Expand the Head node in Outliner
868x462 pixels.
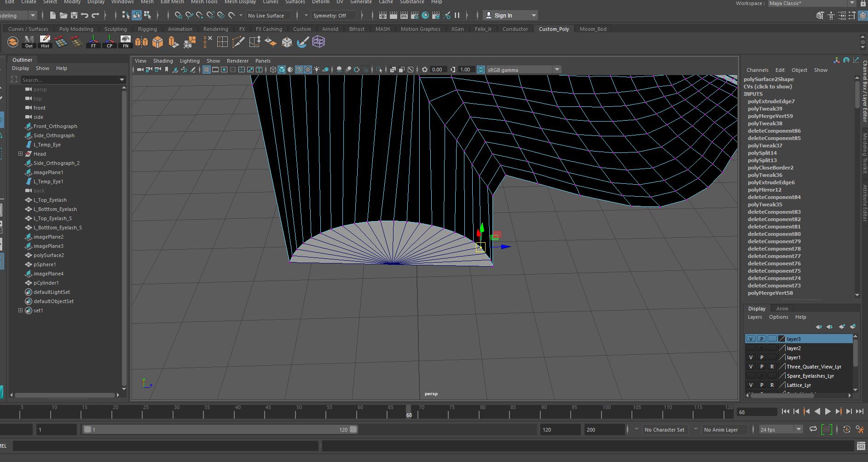point(20,154)
